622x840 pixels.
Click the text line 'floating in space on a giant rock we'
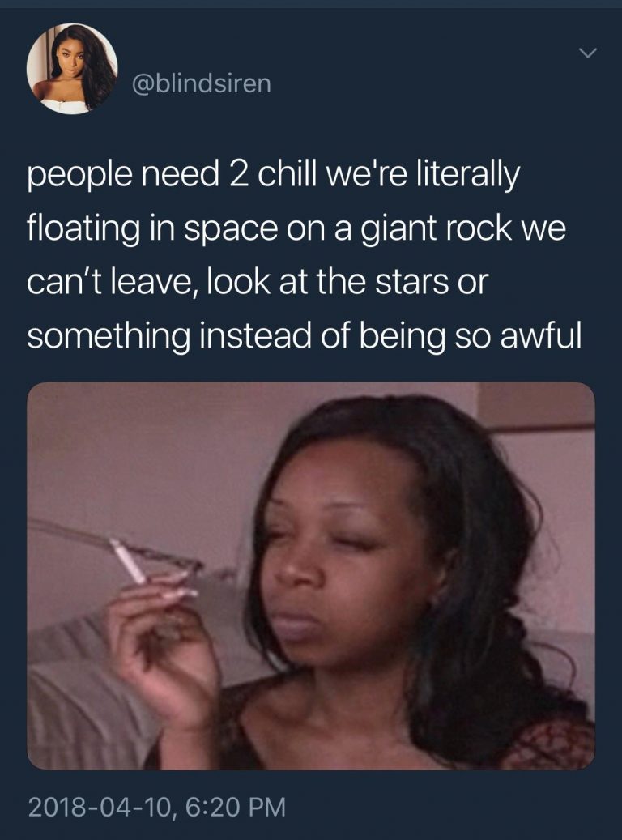coord(296,228)
